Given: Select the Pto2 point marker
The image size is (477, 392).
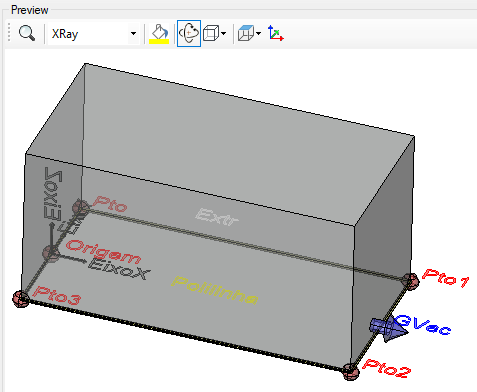Looking at the screenshot, I should 350,371.
